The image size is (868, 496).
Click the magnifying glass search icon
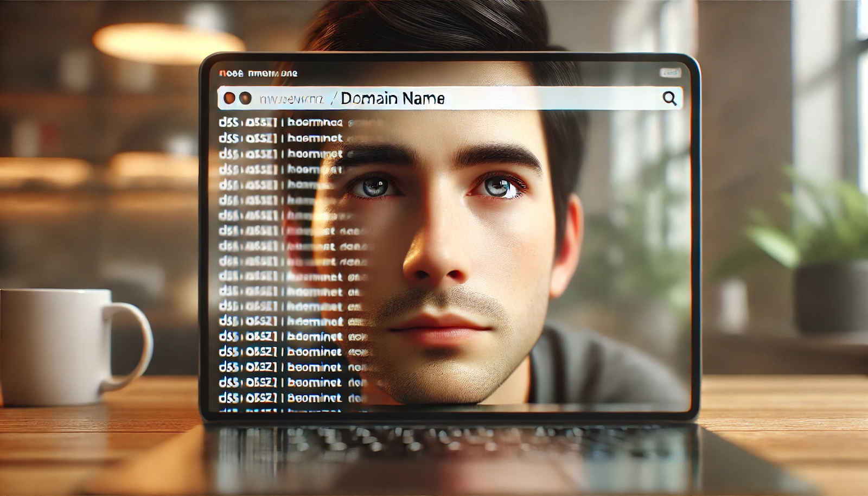pos(669,98)
